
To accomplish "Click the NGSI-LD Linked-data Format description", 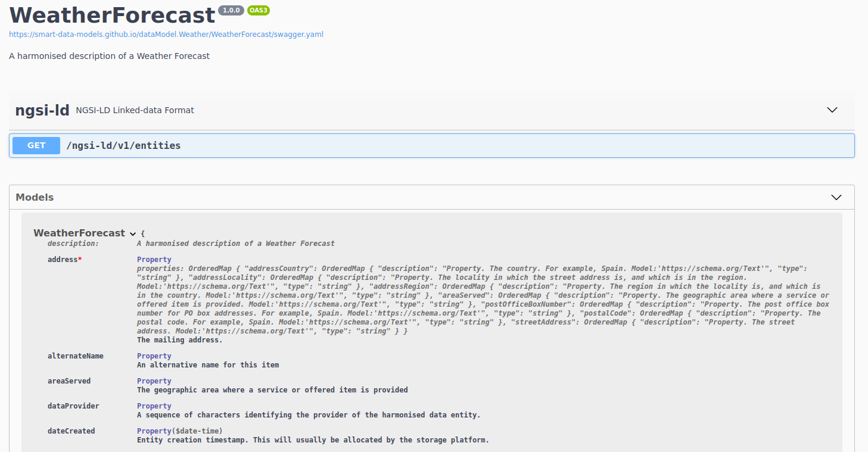I will click(x=135, y=110).
